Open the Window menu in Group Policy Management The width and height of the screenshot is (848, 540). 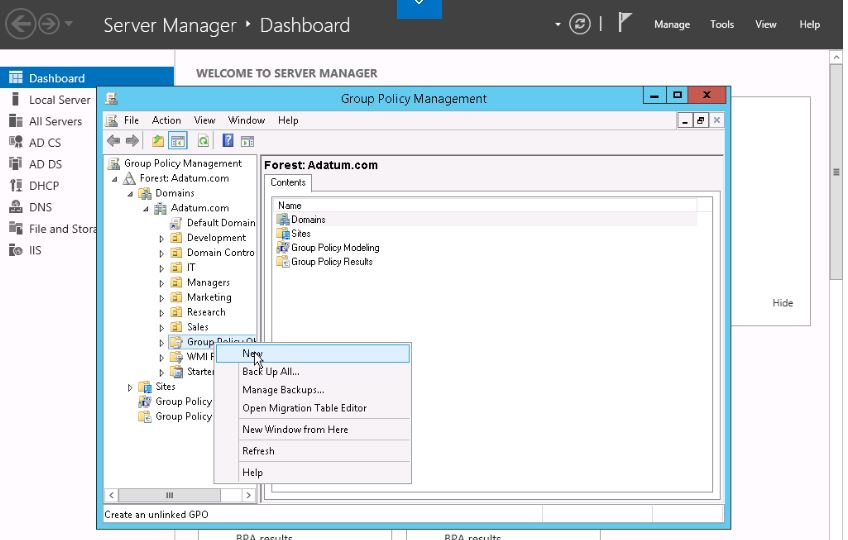(x=246, y=120)
